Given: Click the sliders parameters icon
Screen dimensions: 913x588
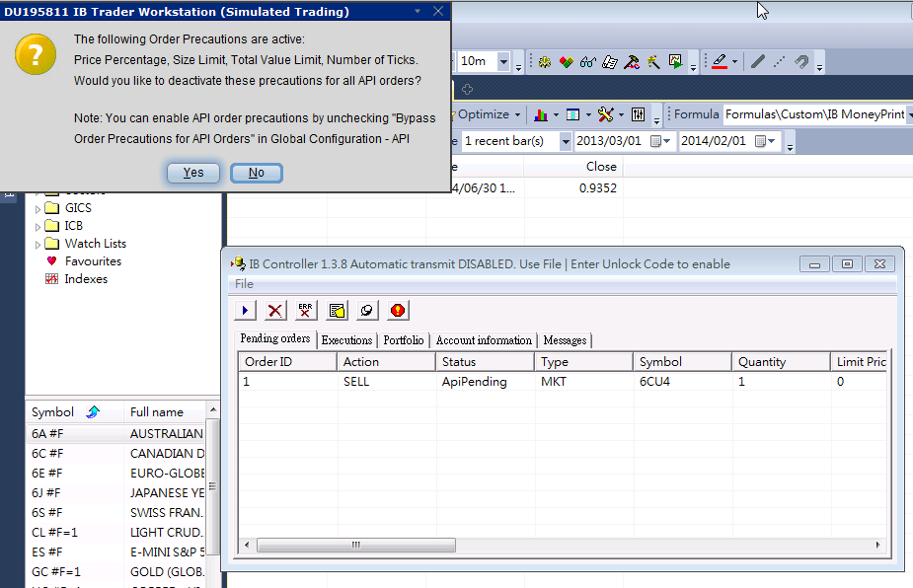Looking at the screenshot, I should 639,114.
